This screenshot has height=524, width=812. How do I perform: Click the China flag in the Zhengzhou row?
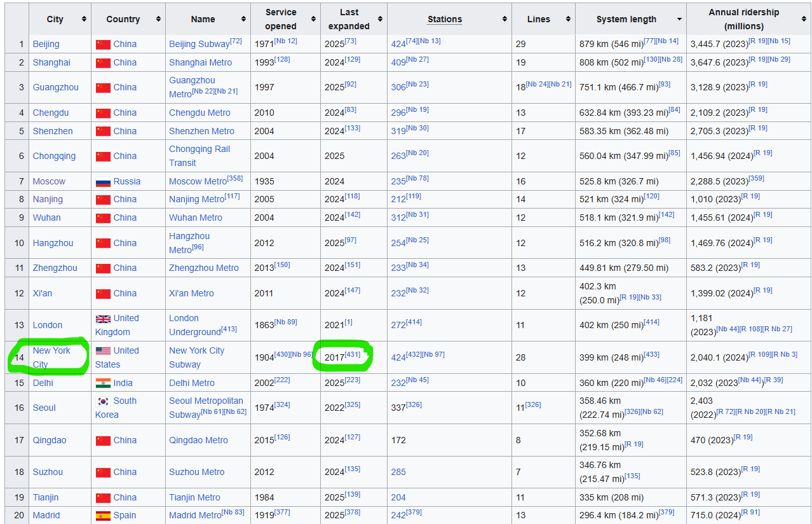tap(103, 268)
